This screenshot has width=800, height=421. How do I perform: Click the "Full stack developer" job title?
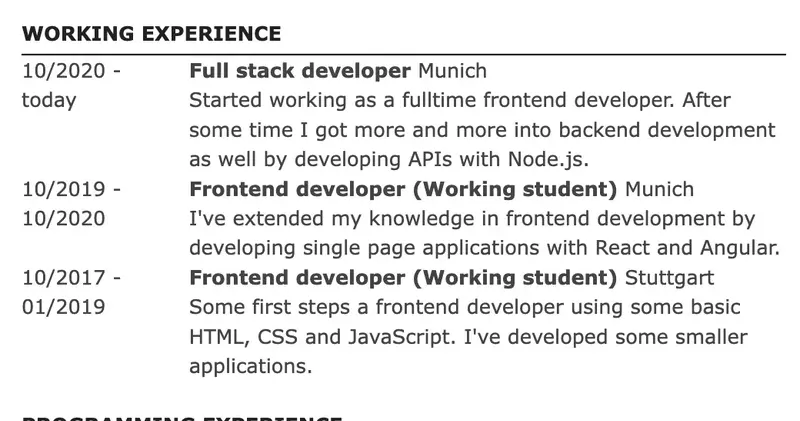[x=299, y=72]
